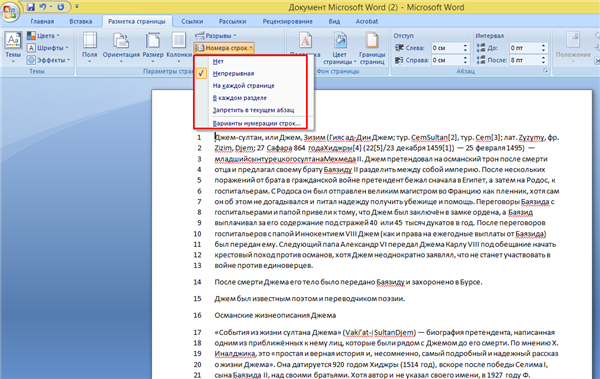Open Колонки columns menu

pos(179,47)
